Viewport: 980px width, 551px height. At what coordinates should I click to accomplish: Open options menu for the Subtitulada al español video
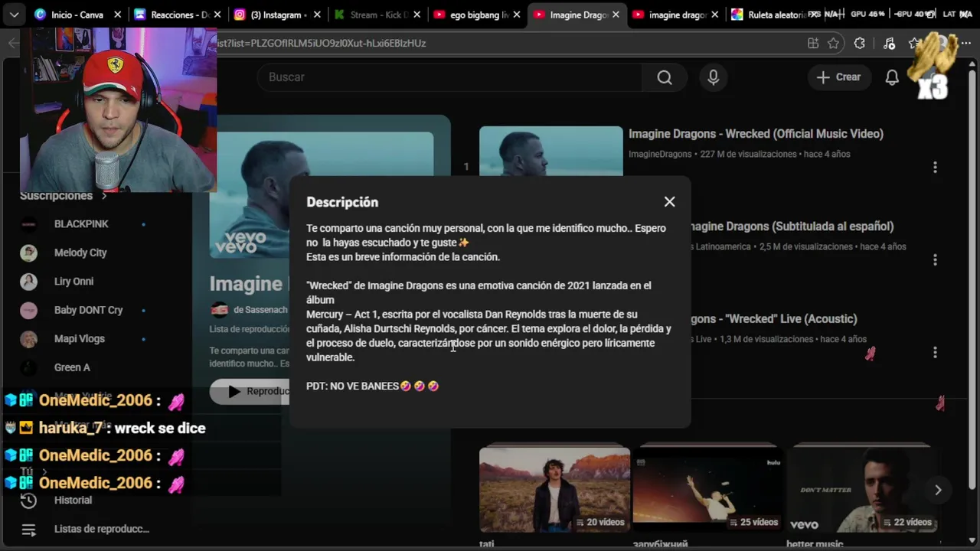coord(935,259)
